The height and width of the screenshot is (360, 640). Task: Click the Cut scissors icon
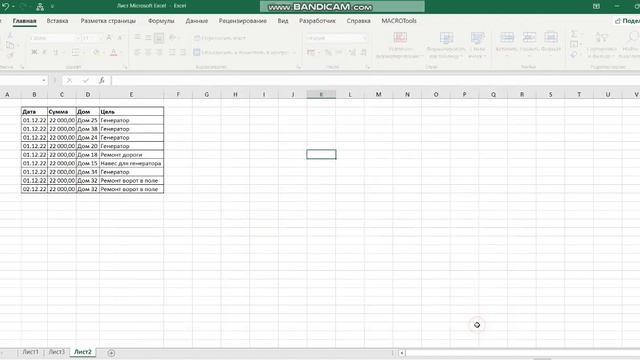(10, 36)
